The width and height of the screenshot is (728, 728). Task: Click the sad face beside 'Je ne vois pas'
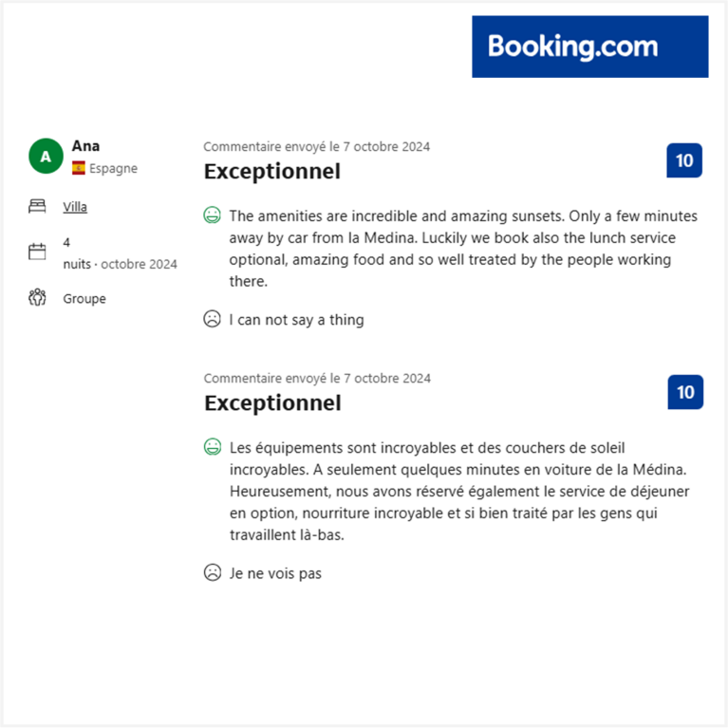coord(213,572)
